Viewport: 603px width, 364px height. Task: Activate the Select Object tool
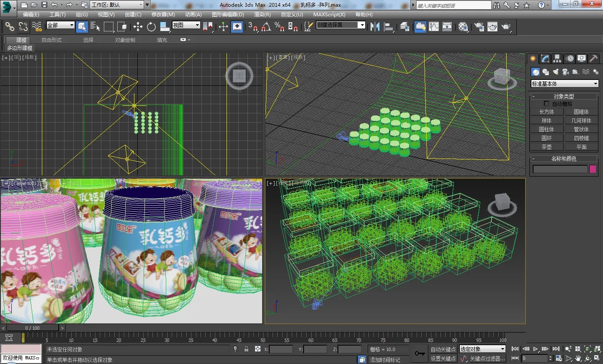[x=82, y=27]
